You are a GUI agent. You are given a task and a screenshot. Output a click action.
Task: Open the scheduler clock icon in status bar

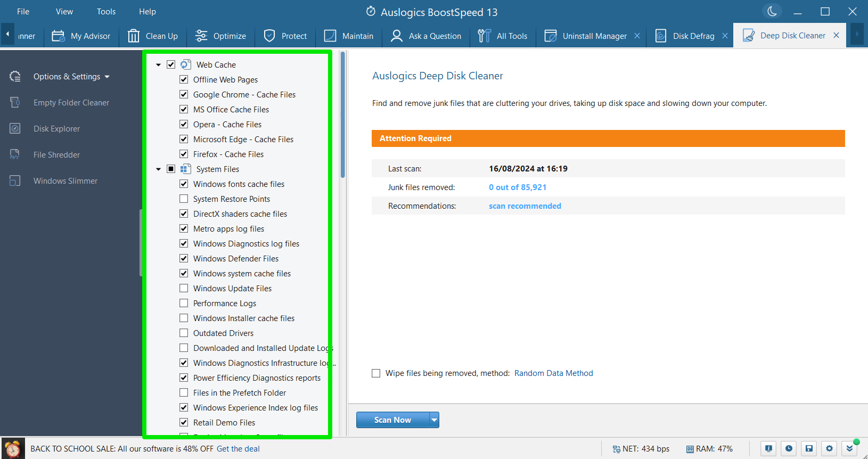tap(789, 449)
